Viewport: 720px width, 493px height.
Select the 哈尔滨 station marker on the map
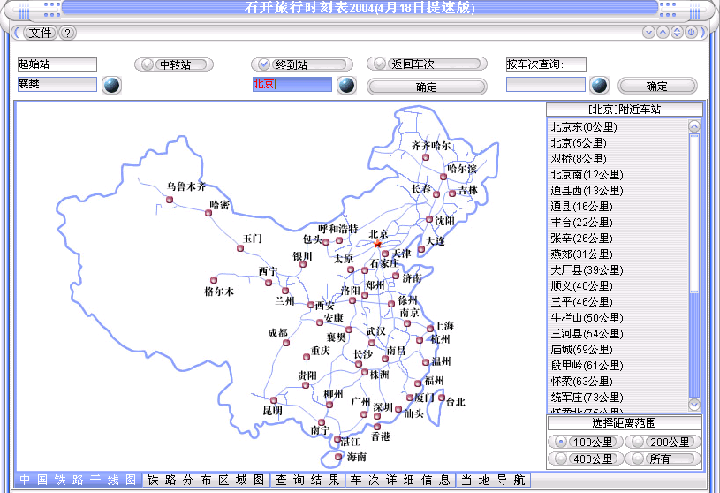click(x=443, y=176)
